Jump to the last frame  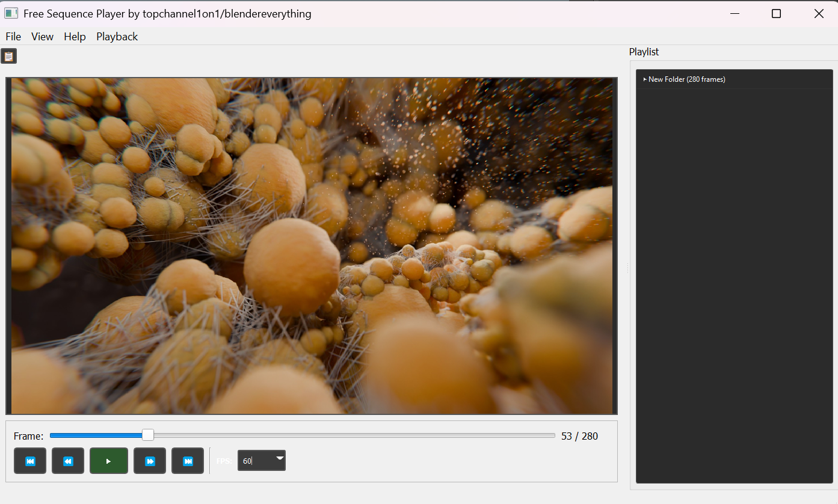coord(187,460)
